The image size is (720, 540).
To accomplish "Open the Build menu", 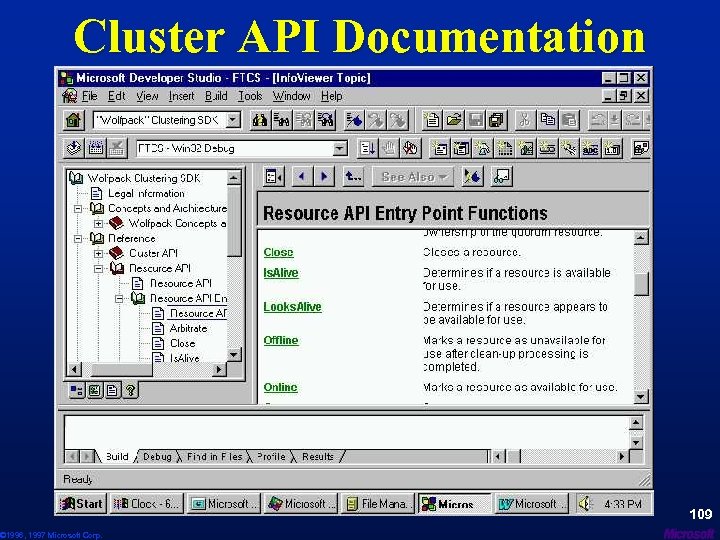I will 216,96.
